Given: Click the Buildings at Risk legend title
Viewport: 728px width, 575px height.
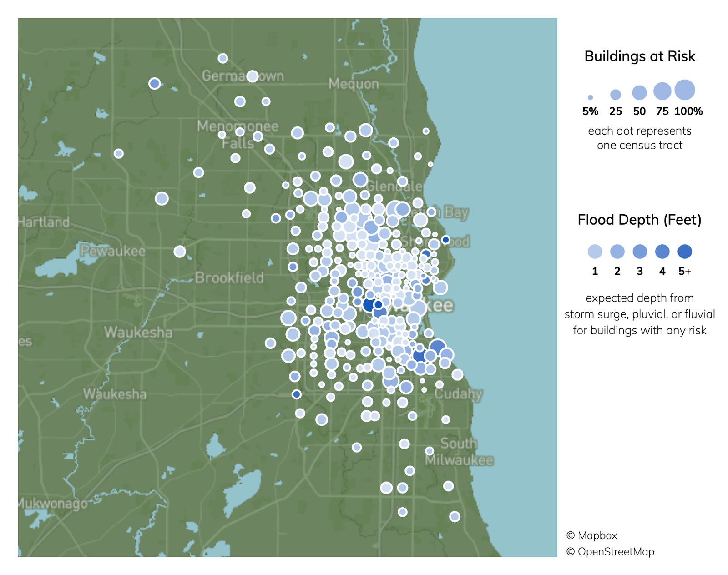Looking at the screenshot, I should (640, 56).
